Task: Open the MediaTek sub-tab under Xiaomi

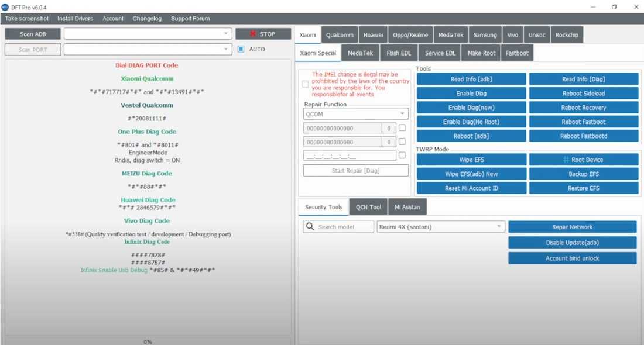Action: click(360, 53)
